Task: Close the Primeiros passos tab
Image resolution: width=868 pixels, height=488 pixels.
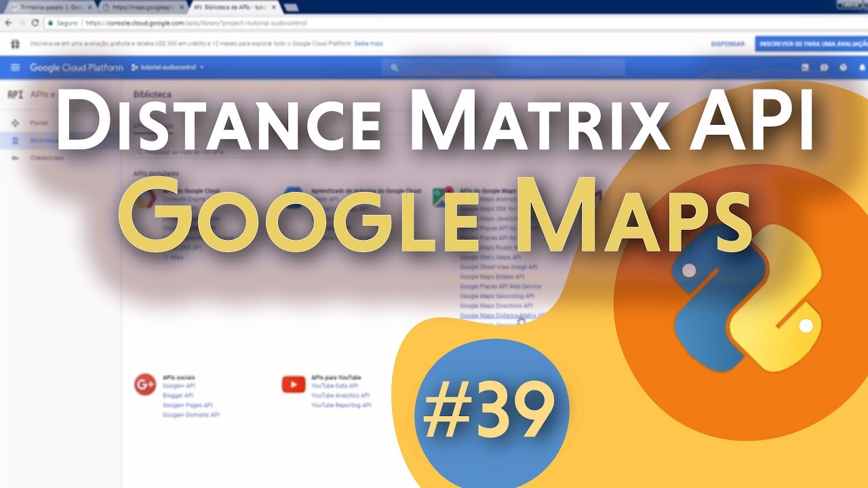Action: pos(90,7)
